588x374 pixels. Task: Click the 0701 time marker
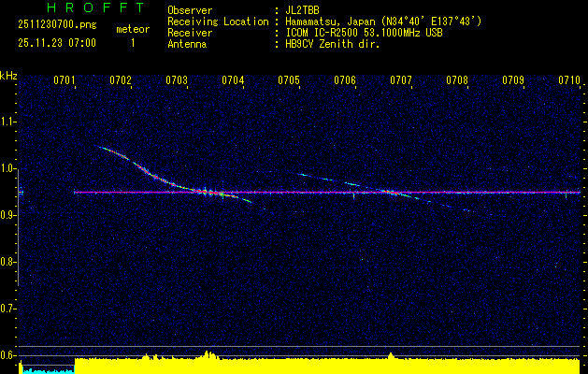click(x=65, y=81)
